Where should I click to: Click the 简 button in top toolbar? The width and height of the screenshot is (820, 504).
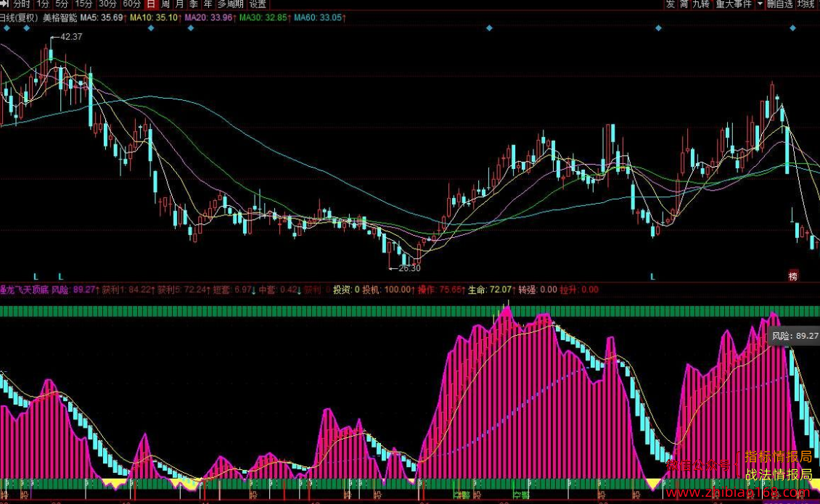[x=684, y=4]
